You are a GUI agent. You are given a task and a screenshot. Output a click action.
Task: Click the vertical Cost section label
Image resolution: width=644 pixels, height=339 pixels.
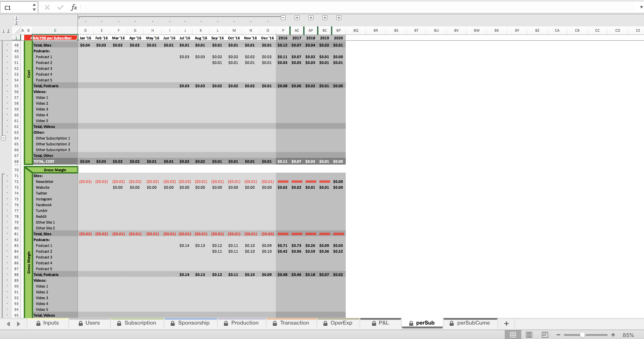click(x=28, y=74)
